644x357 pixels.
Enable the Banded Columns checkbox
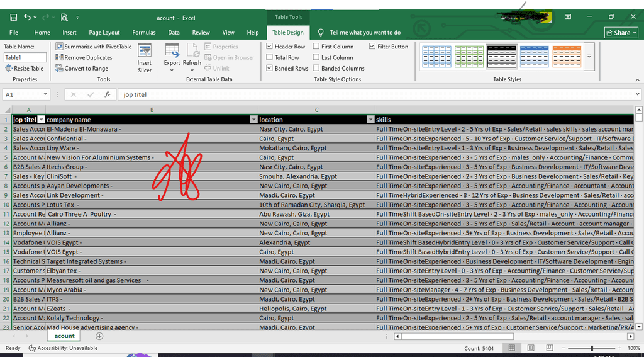[316, 68]
